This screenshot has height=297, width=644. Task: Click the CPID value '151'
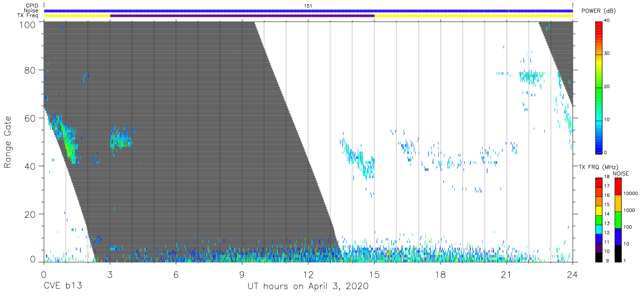[308, 6]
